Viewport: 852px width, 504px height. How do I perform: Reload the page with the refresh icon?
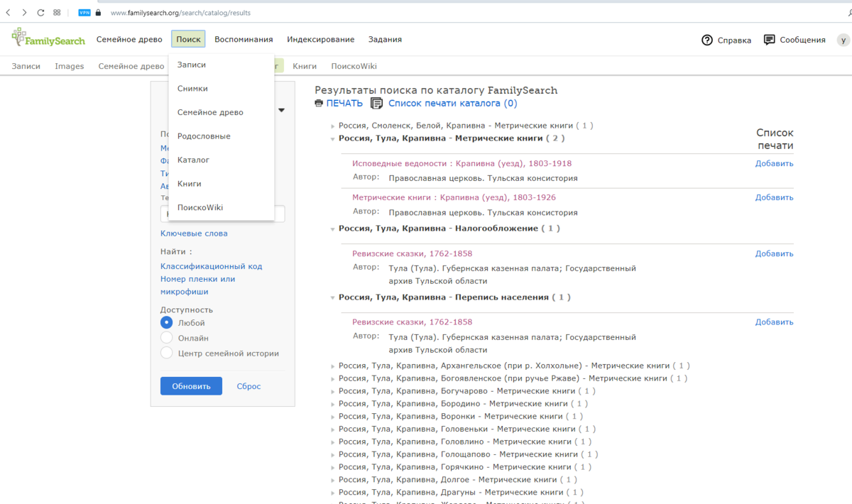(x=40, y=13)
